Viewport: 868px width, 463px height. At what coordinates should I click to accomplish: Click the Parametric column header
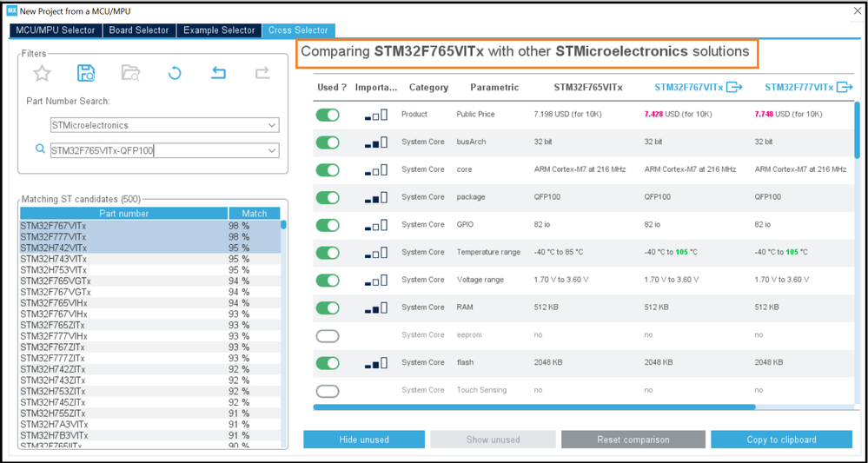pyautogui.click(x=494, y=88)
